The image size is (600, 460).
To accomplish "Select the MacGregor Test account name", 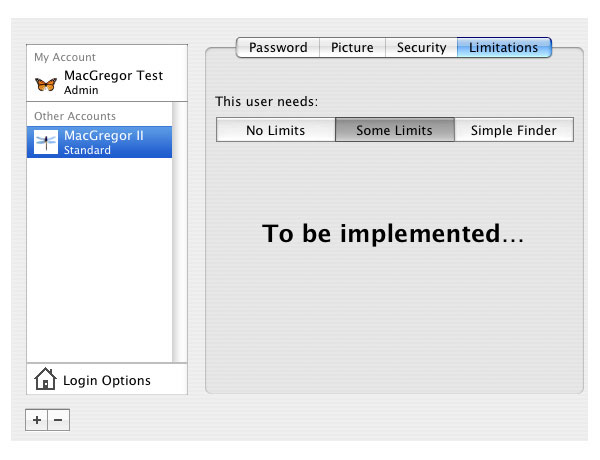I will [113, 76].
